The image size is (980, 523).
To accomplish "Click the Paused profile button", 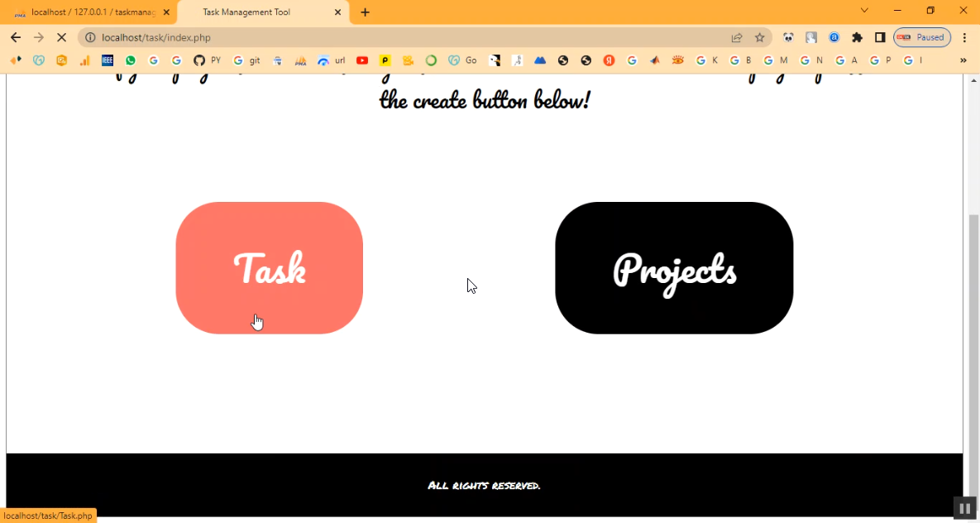I will [x=922, y=37].
